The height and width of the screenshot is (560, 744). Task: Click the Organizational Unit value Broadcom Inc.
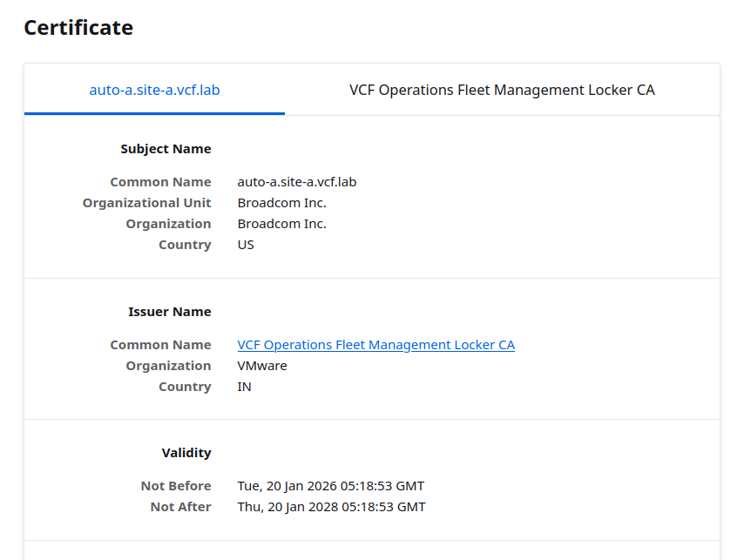[281, 203]
